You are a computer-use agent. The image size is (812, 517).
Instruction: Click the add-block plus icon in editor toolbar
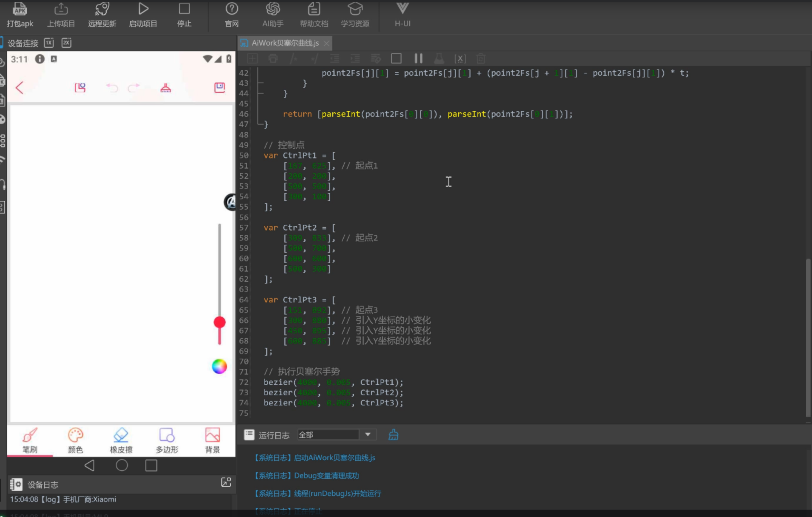[253, 59]
